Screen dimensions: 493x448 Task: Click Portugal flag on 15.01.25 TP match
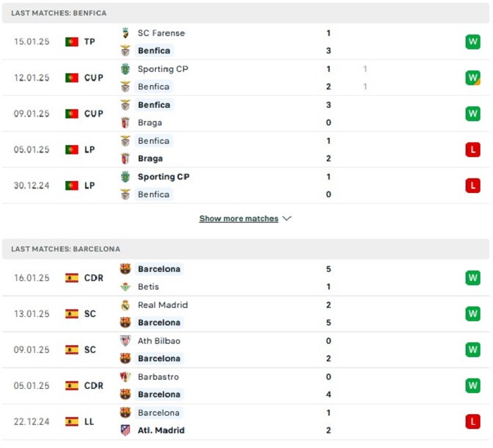click(x=72, y=42)
